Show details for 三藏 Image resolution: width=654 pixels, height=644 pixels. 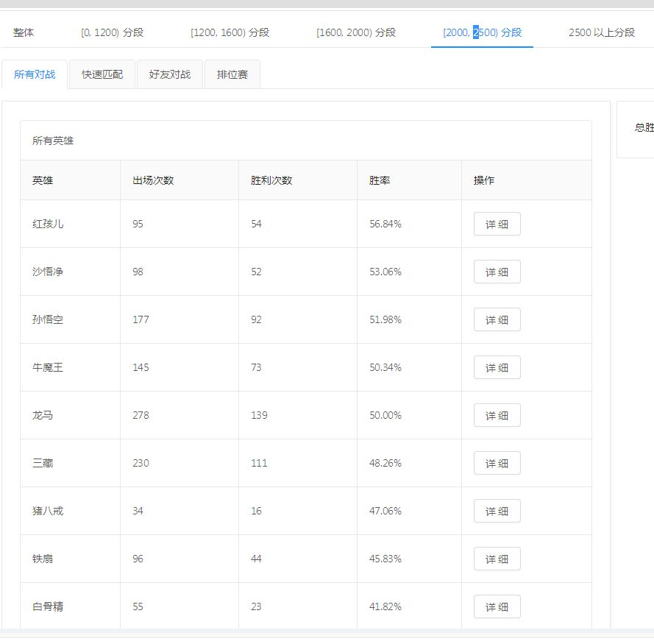pos(497,463)
